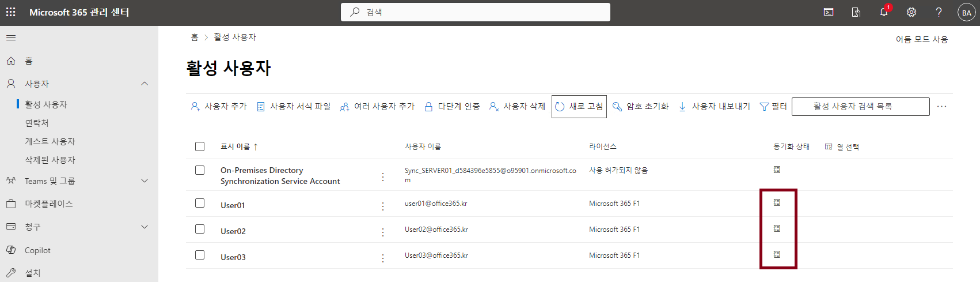The width and height of the screenshot is (980, 282).
Task: Click the help question mark icon
Action: tap(939, 12)
